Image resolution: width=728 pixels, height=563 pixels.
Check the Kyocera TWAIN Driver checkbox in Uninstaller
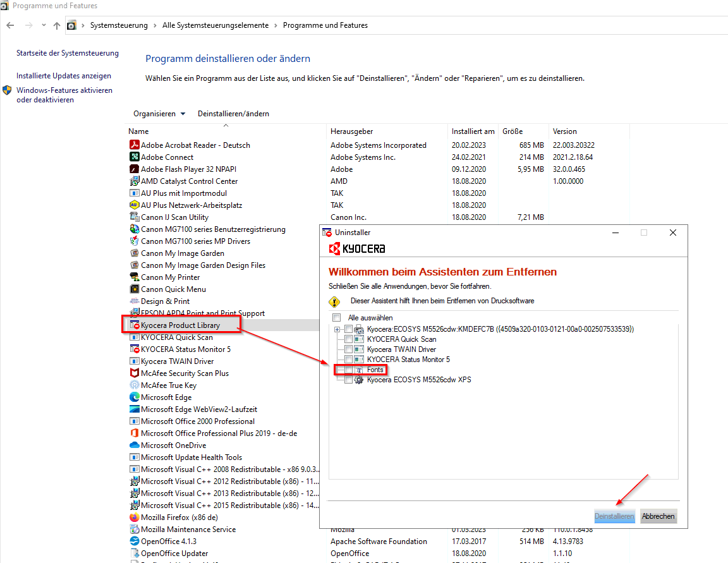coord(348,349)
